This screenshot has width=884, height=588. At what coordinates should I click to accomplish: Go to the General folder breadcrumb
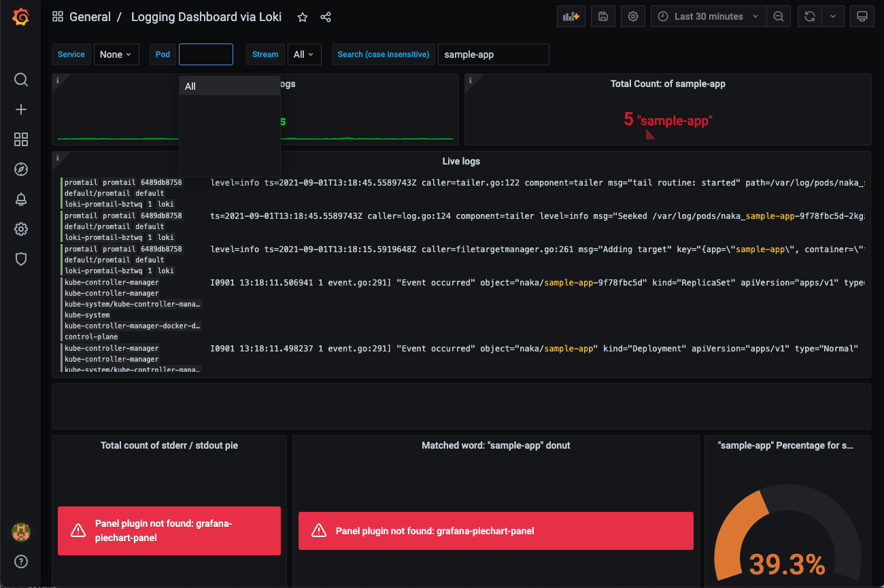(x=90, y=17)
